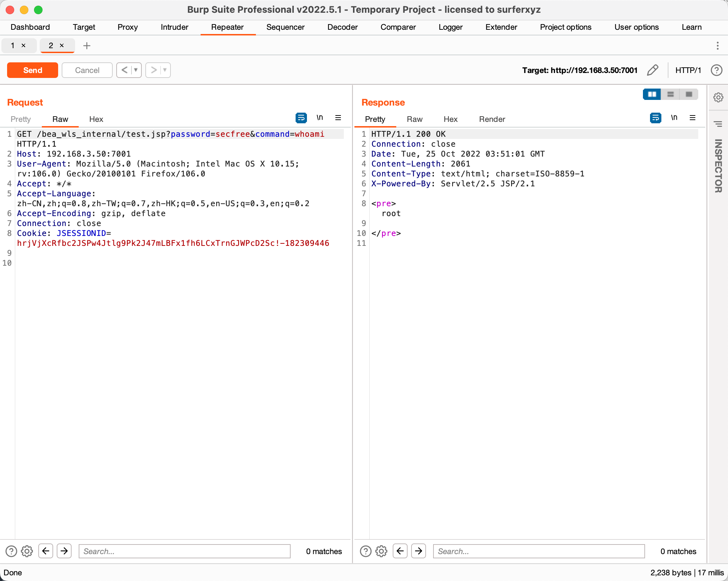
Task: Click the Repeater tab options three-dot menu
Action: click(717, 46)
